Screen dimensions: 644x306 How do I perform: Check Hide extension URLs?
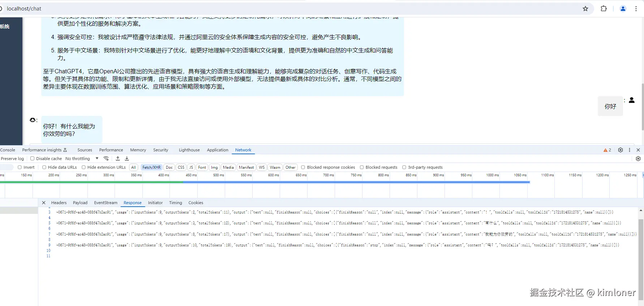(x=83, y=167)
